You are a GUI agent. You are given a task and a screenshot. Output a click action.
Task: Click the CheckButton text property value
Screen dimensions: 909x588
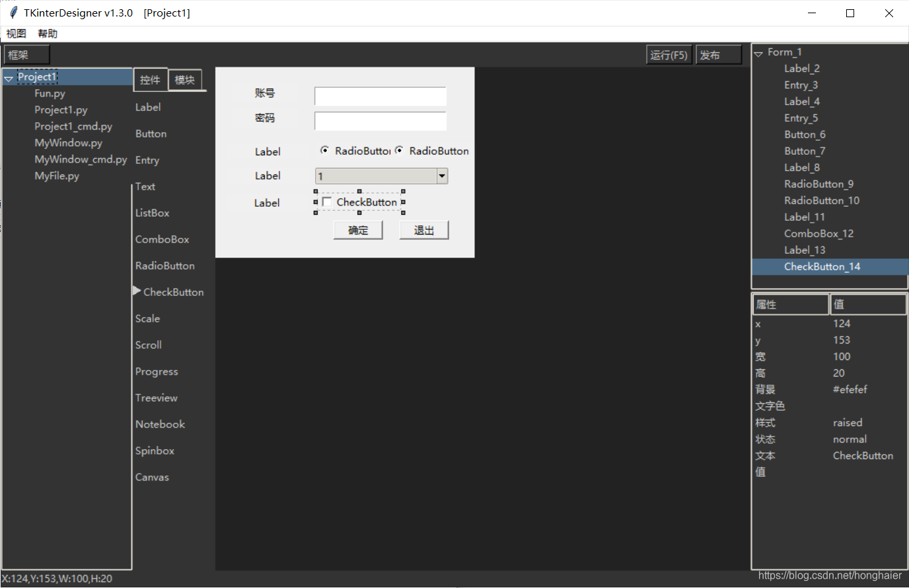click(863, 456)
